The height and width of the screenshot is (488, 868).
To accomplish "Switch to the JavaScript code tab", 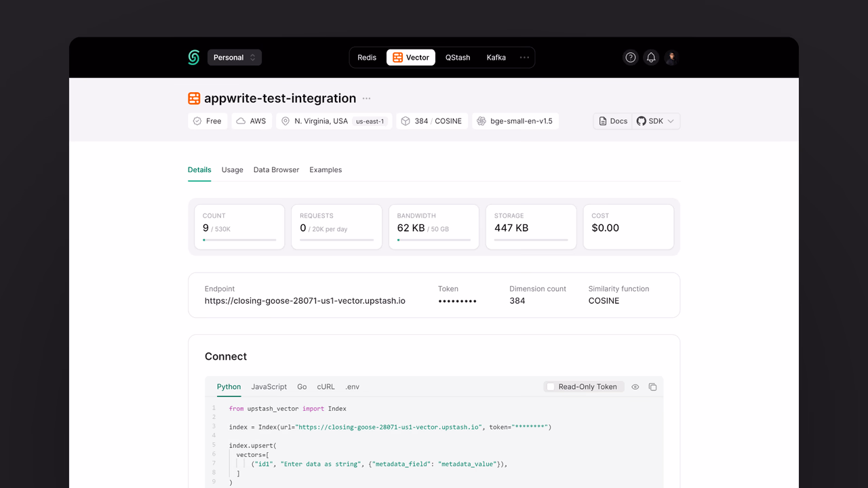I will 269,387.
